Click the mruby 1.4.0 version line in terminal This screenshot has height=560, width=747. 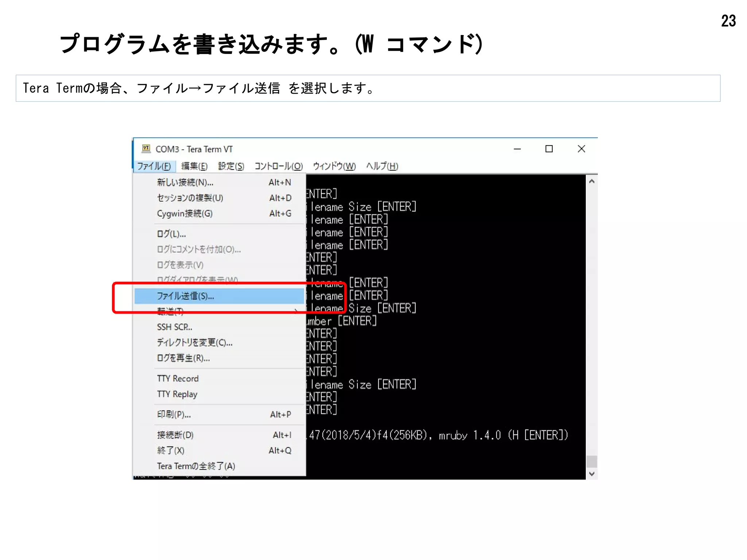tap(437, 435)
